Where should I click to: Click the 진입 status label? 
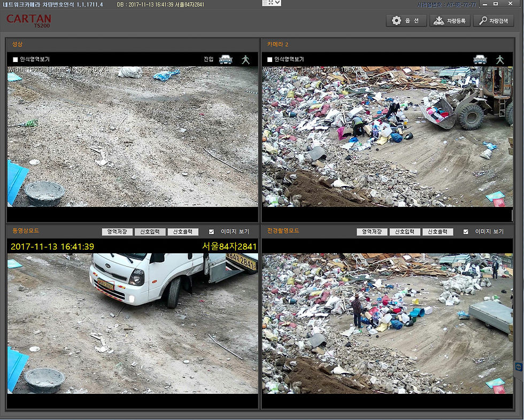tap(209, 59)
